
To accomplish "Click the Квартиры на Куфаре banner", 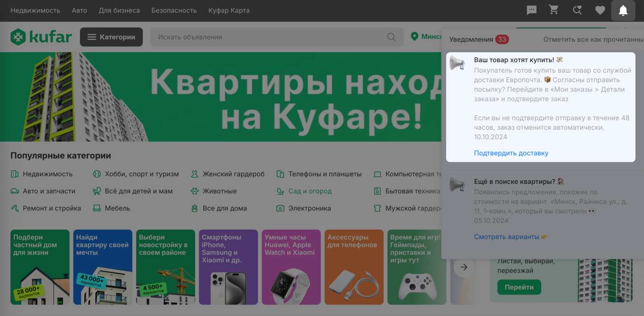I will (x=221, y=97).
